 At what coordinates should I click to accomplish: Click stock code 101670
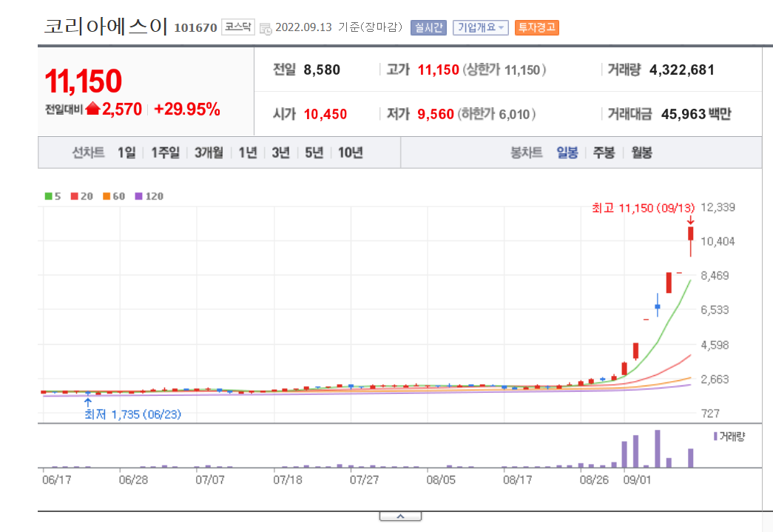pyautogui.click(x=195, y=27)
